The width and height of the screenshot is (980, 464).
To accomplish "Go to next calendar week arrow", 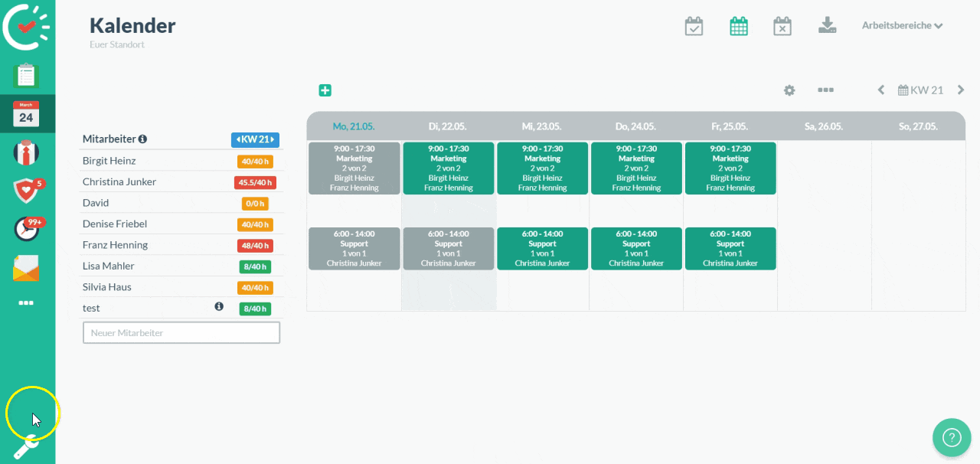I will 960,90.
